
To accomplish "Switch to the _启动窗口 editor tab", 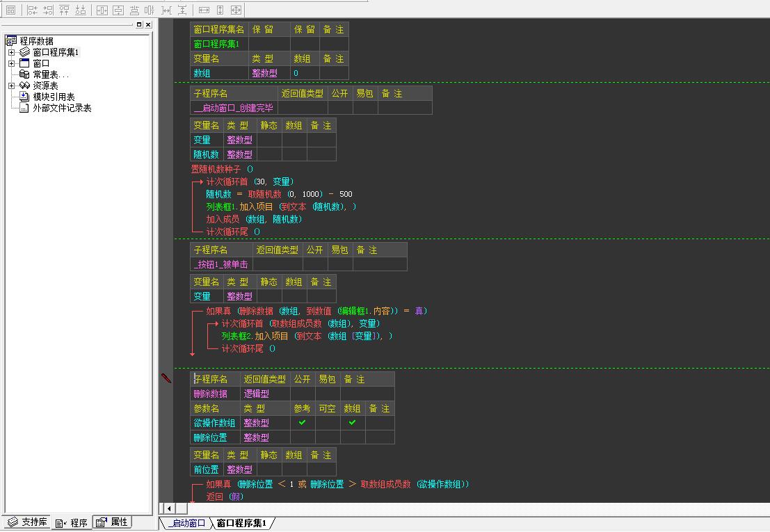I will tap(186, 523).
